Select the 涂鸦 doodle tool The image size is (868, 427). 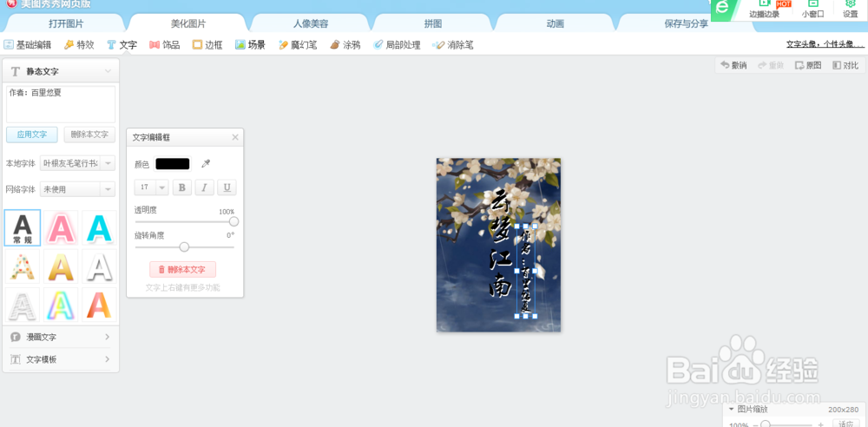pyautogui.click(x=345, y=45)
